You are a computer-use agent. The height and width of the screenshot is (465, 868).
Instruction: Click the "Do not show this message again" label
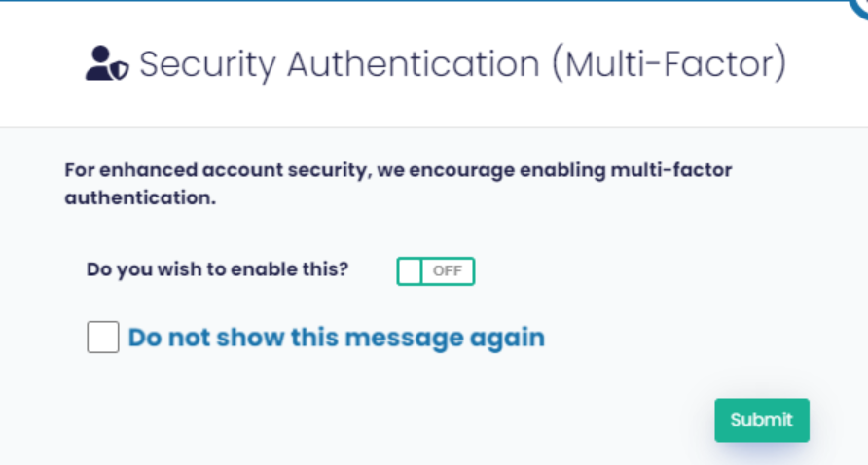[x=336, y=338]
